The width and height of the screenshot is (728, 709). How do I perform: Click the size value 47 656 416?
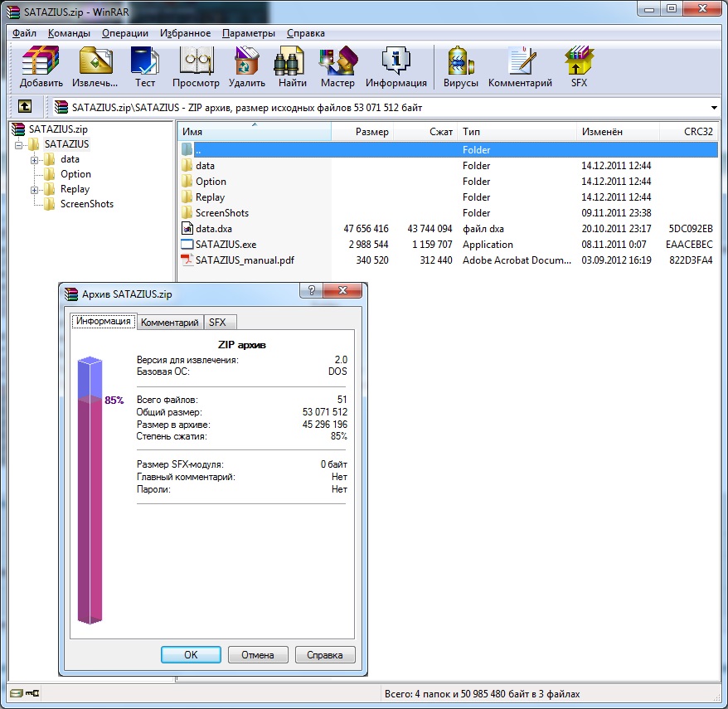[366, 228]
